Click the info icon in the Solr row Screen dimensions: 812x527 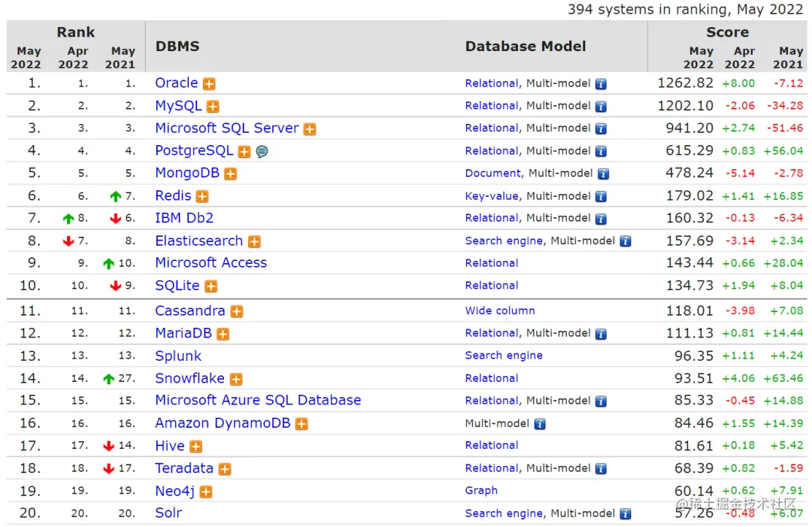click(x=625, y=514)
